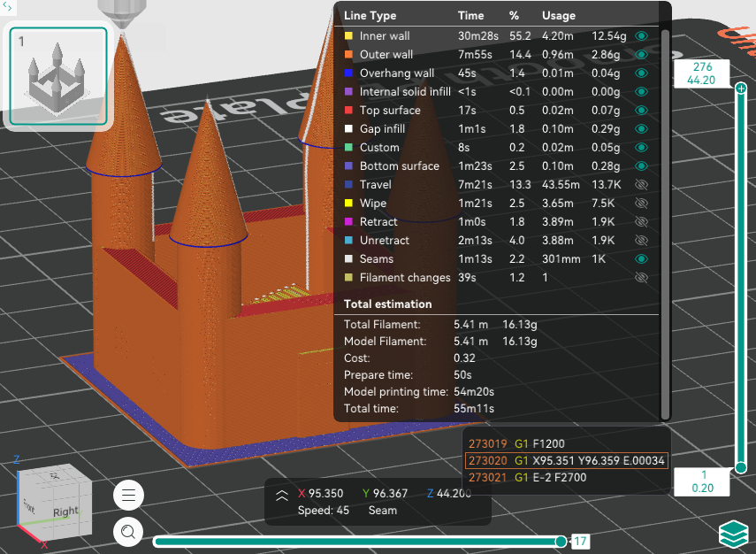Click the Right face of view cube

coord(65,511)
